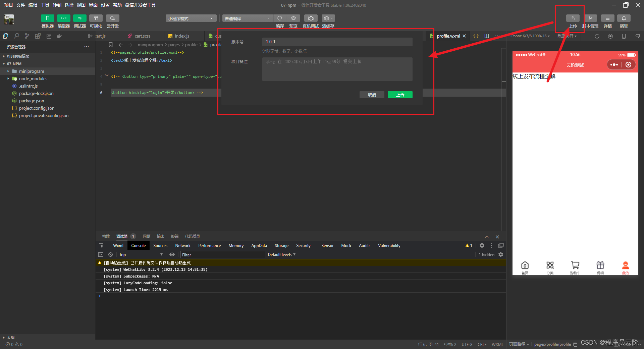Open the 详情 details panel
The height and width of the screenshot is (349, 644).
[x=608, y=18]
